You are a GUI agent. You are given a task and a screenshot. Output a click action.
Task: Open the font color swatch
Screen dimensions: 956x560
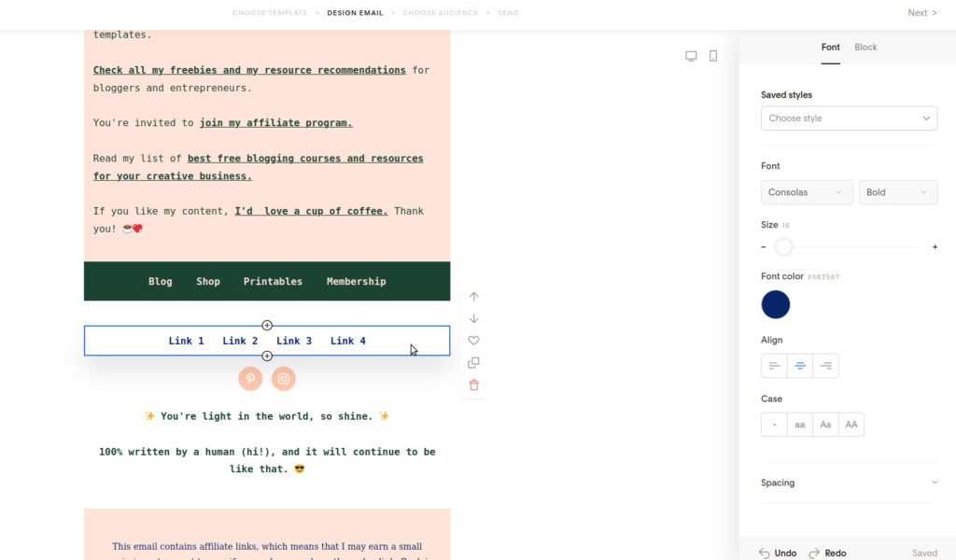tap(776, 304)
